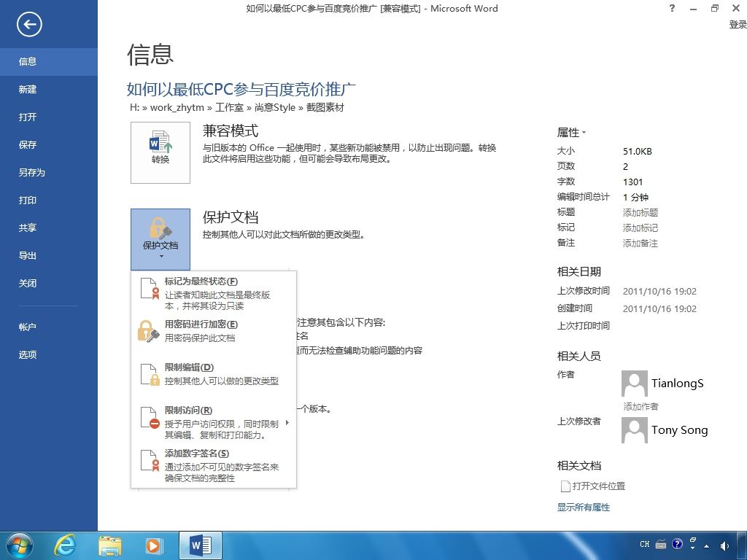
Task: Open Windows Media Player from taskbar
Action: pos(153,545)
